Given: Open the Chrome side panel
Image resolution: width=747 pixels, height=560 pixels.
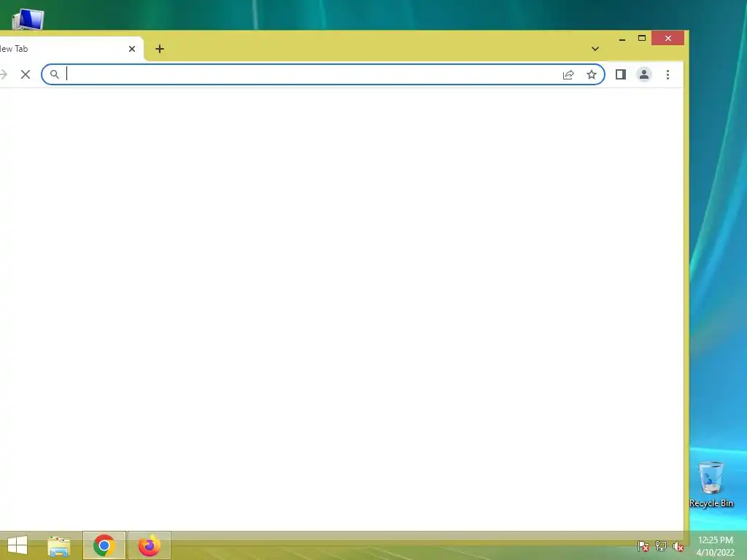Looking at the screenshot, I should point(620,74).
